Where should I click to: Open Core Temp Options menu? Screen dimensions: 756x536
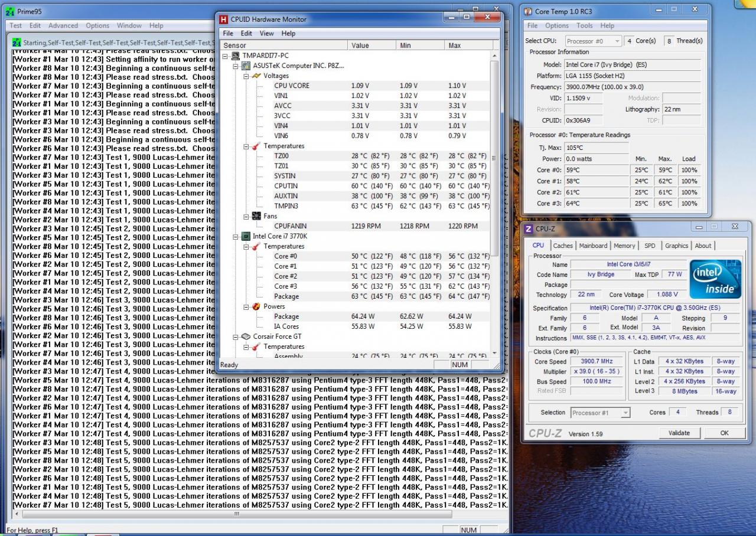pos(556,25)
